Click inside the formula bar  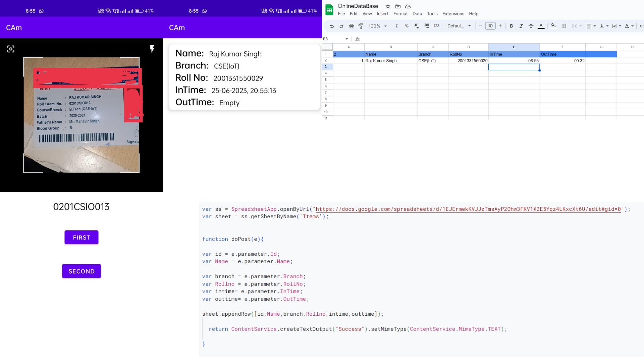coord(436,39)
